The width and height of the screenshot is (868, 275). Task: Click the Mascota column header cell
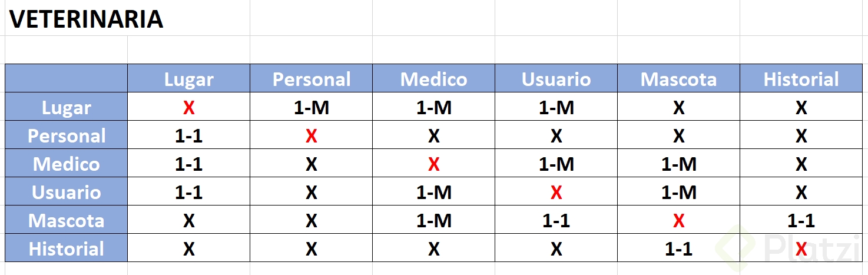[x=678, y=79]
